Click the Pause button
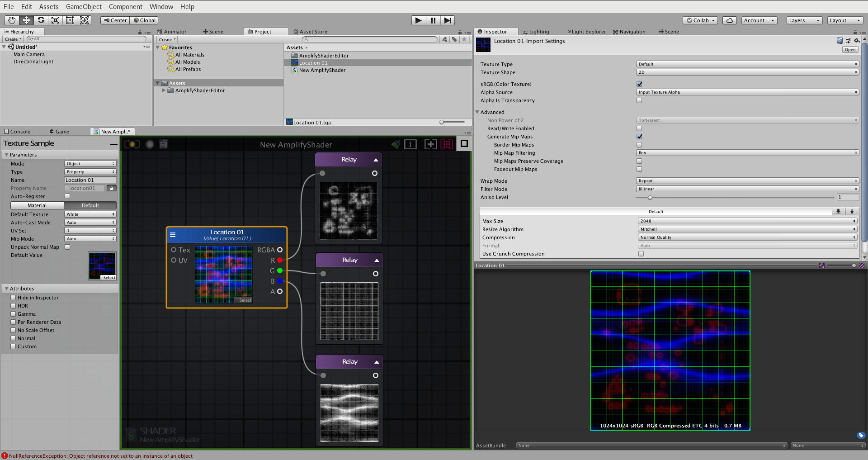 click(433, 20)
